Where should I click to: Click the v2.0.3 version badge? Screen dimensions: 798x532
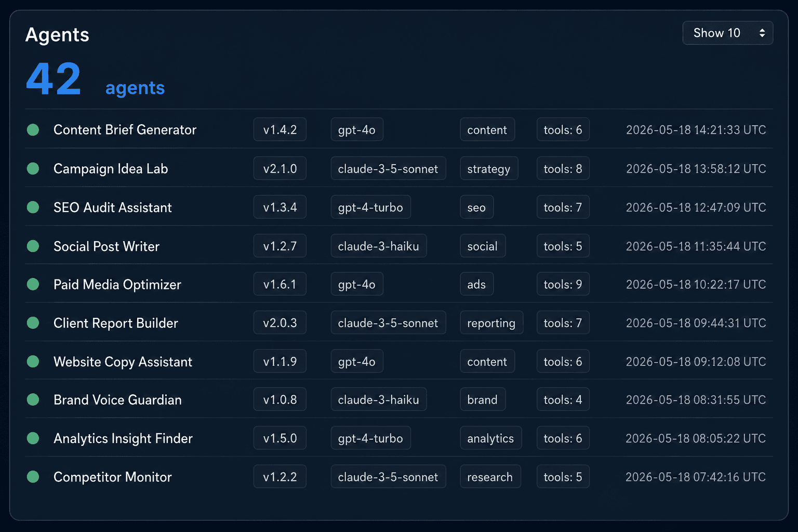pos(280,323)
